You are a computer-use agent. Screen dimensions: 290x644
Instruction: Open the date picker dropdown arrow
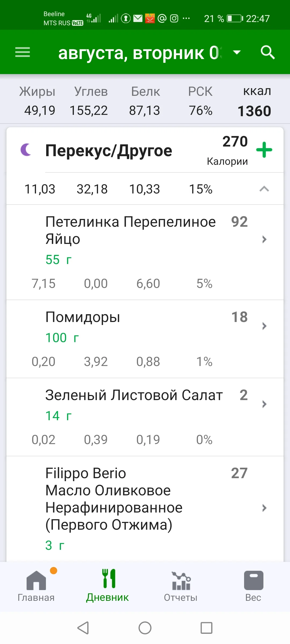(x=237, y=52)
